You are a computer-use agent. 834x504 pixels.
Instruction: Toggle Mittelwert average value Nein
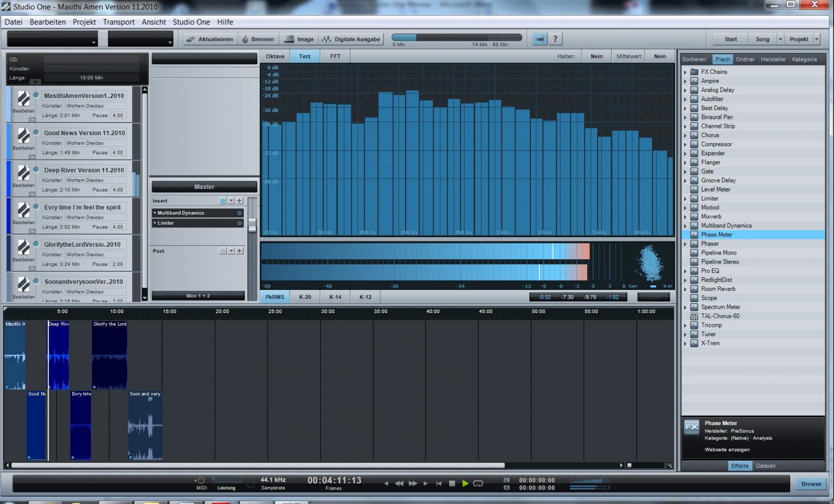pyautogui.click(x=660, y=56)
